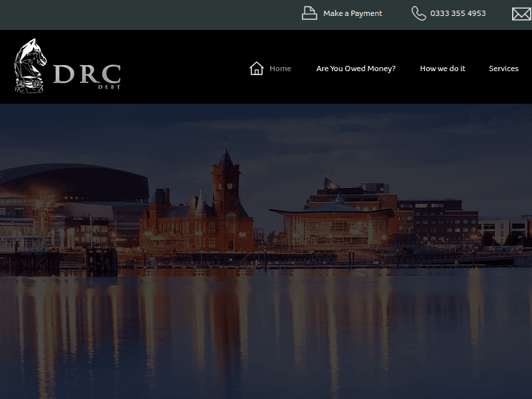
Task: Click the DRC Debt logo text
Action: pyautogui.click(x=86, y=74)
